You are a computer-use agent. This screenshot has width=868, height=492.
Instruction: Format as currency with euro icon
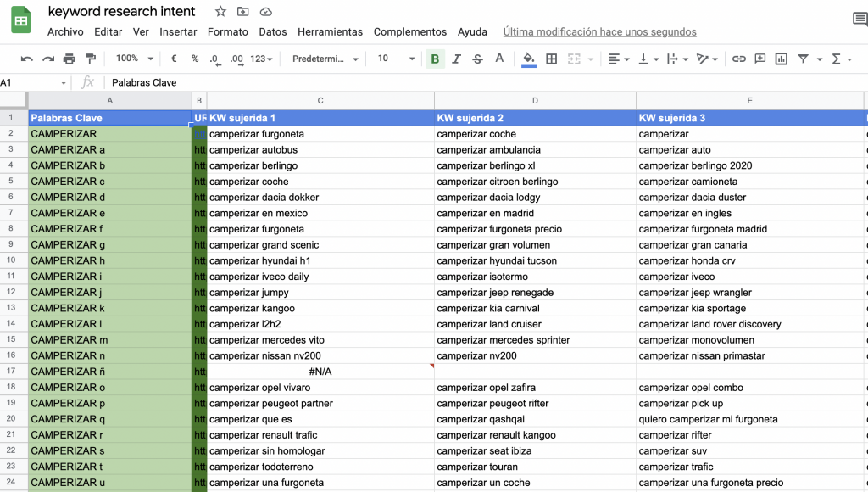pyautogui.click(x=174, y=59)
